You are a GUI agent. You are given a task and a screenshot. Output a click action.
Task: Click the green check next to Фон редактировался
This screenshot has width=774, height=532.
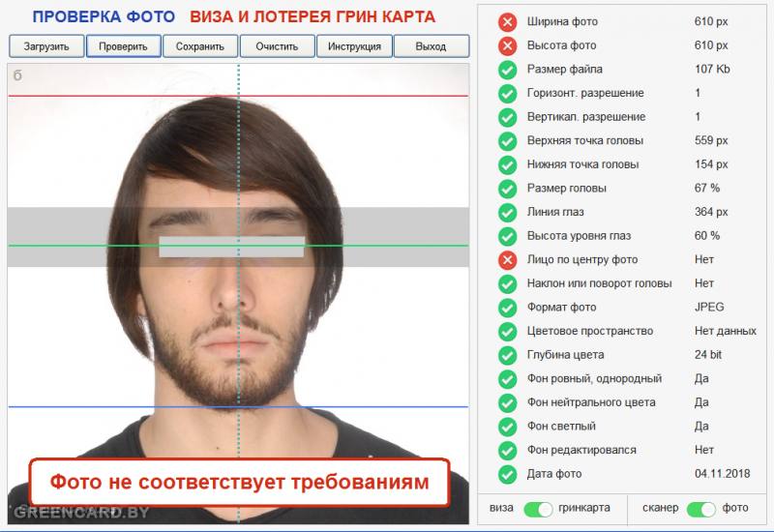[507, 451]
